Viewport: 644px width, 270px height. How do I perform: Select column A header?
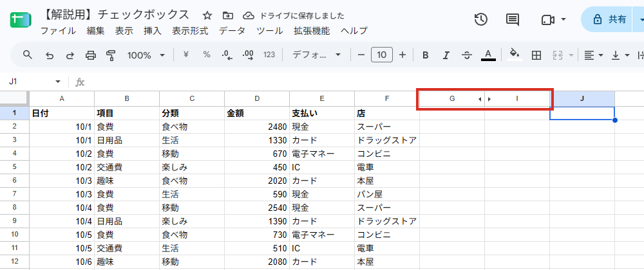pos(62,99)
